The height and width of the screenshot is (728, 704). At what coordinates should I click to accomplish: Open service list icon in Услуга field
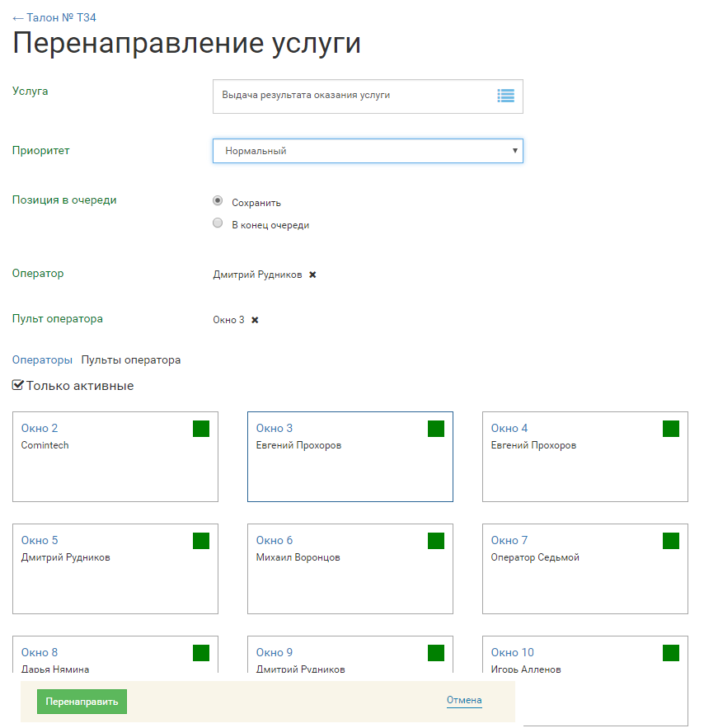pos(505,96)
